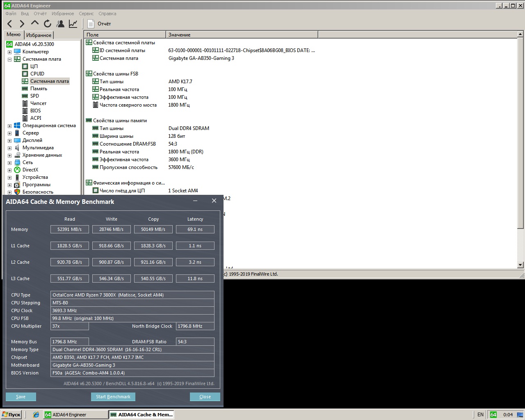Expand the Компьютер tree node

(x=9, y=52)
